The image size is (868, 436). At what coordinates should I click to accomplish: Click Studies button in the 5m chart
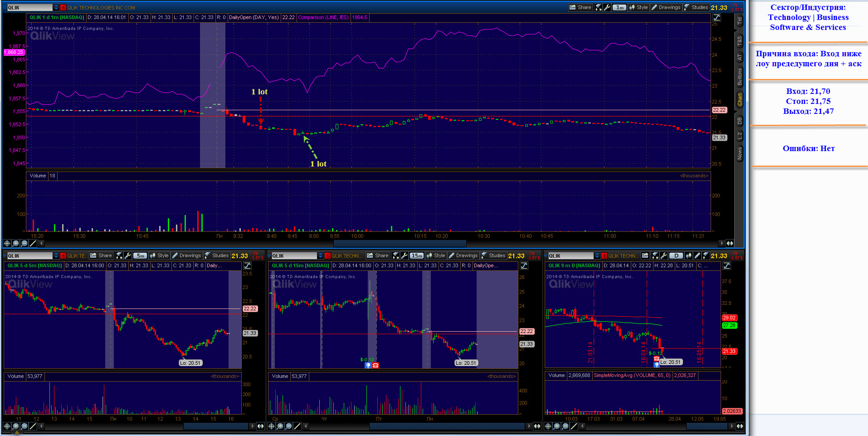(x=217, y=255)
